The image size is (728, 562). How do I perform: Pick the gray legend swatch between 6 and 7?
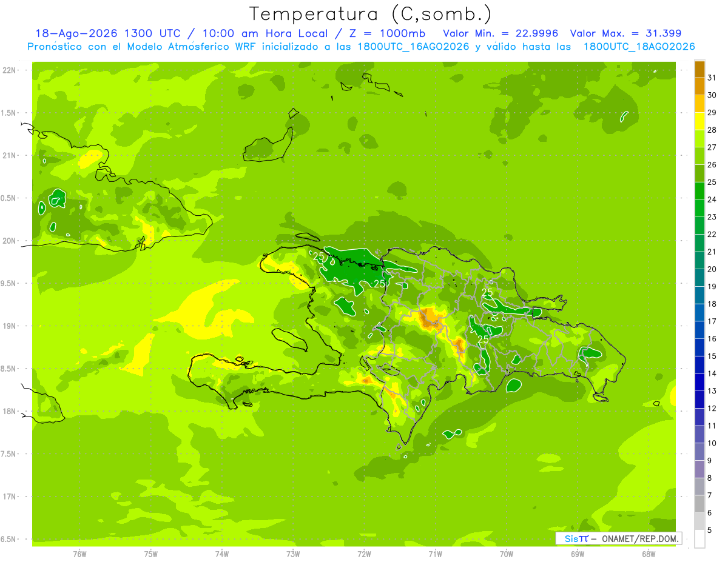[700, 504]
